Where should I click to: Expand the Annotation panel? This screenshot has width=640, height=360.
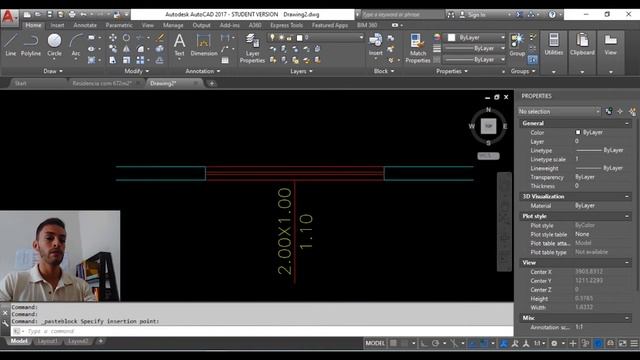(x=203, y=71)
